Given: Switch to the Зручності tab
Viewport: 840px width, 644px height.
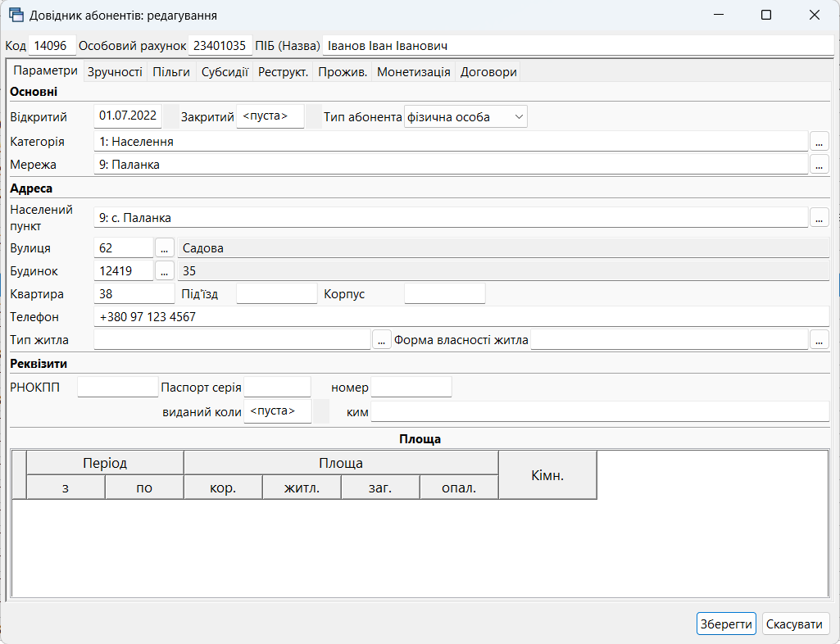Looking at the screenshot, I should (x=116, y=72).
